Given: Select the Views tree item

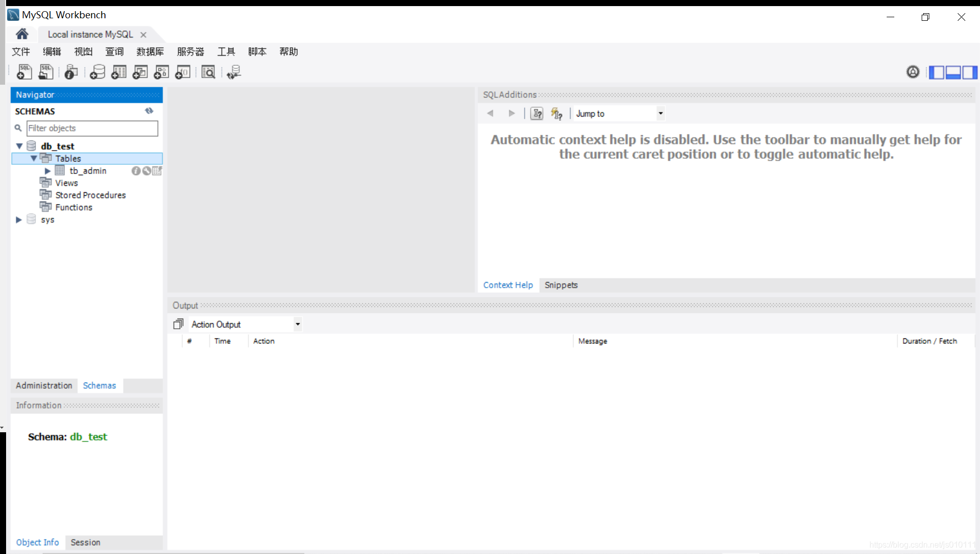Looking at the screenshot, I should click(x=66, y=183).
